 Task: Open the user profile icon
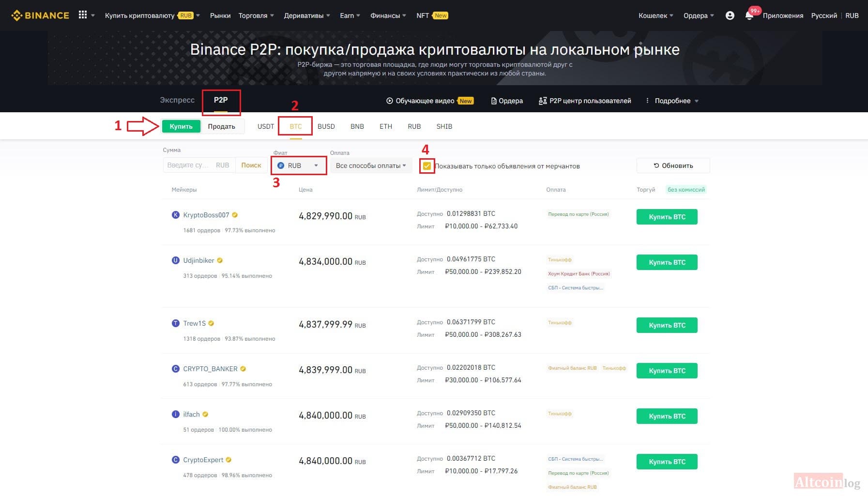[730, 15]
